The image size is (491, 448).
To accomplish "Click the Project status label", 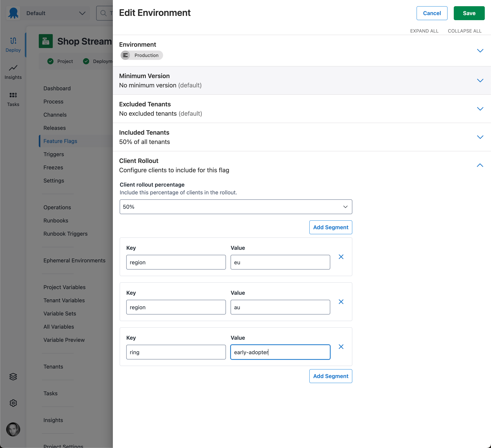I will coord(65,61).
